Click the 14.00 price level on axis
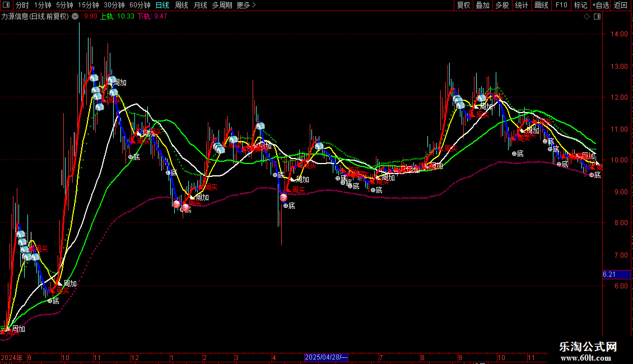633x364 pixels. (619, 34)
